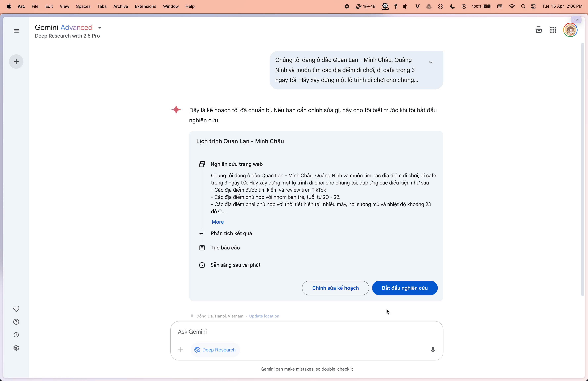Click the Lịch trình Quan Lạn - Minh Châu title
The image size is (588, 381).
click(240, 141)
